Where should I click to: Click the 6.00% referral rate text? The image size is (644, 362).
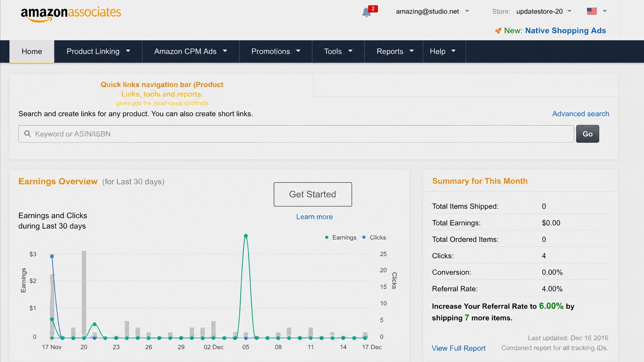551,306
